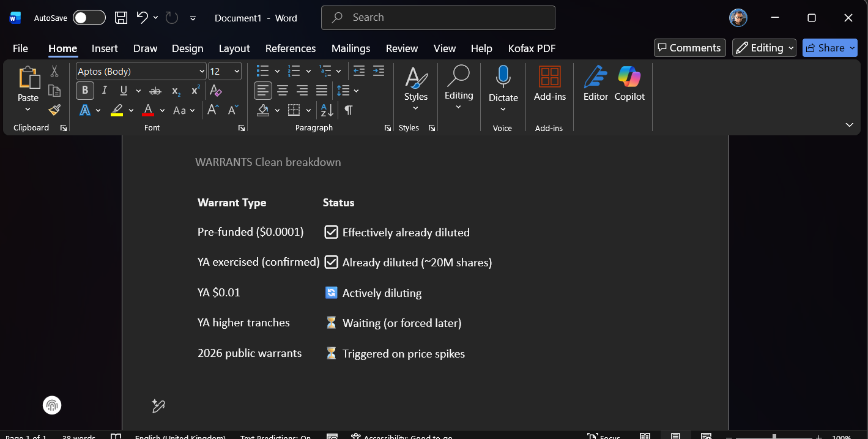
Task: Align paragraph text to the right
Action: click(302, 91)
